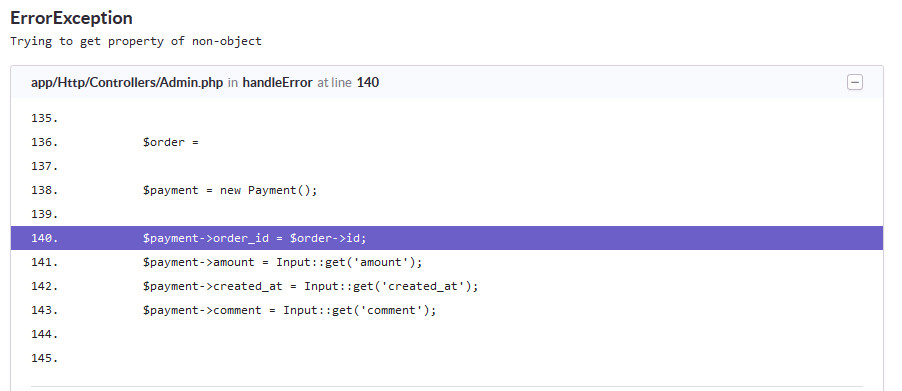Click the '$order =' statement on line 136
The width and height of the screenshot is (902, 391).
tap(171, 143)
